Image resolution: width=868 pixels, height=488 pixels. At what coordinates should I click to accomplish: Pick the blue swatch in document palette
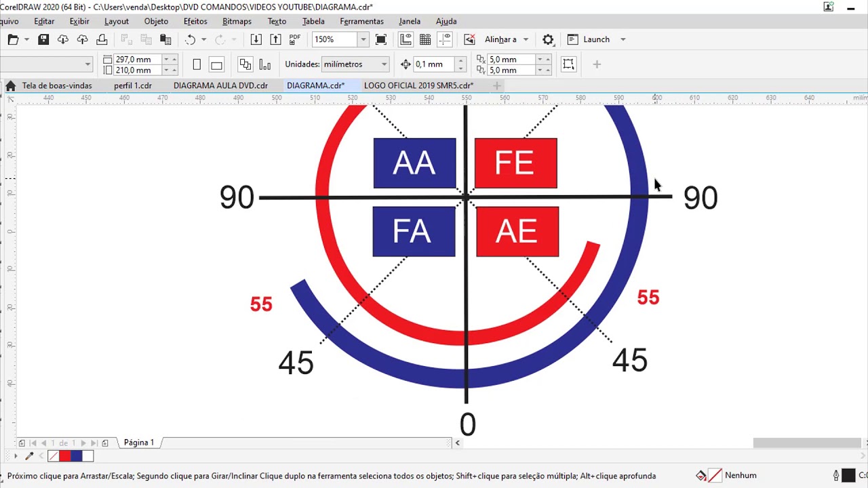click(76, 457)
